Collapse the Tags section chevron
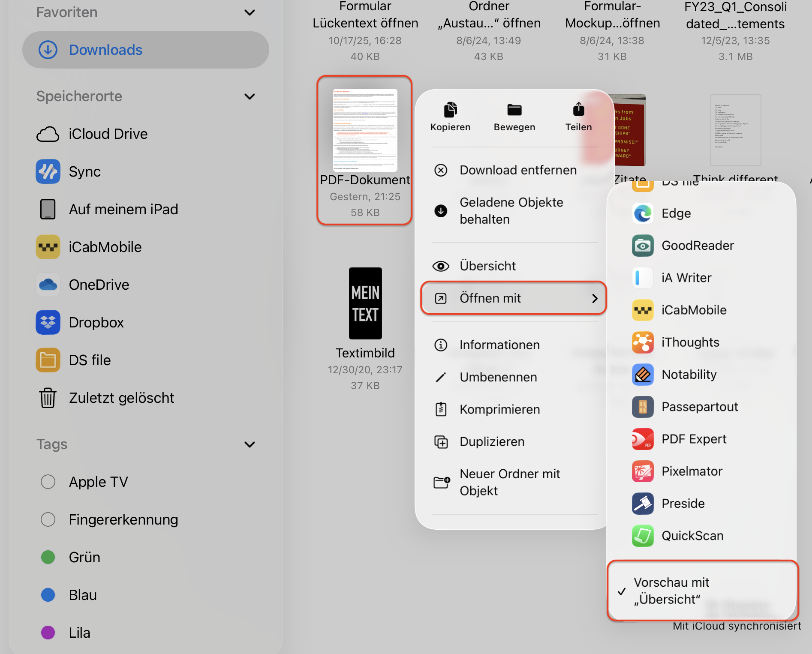This screenshot has width=812, height=654. [250, 444]
